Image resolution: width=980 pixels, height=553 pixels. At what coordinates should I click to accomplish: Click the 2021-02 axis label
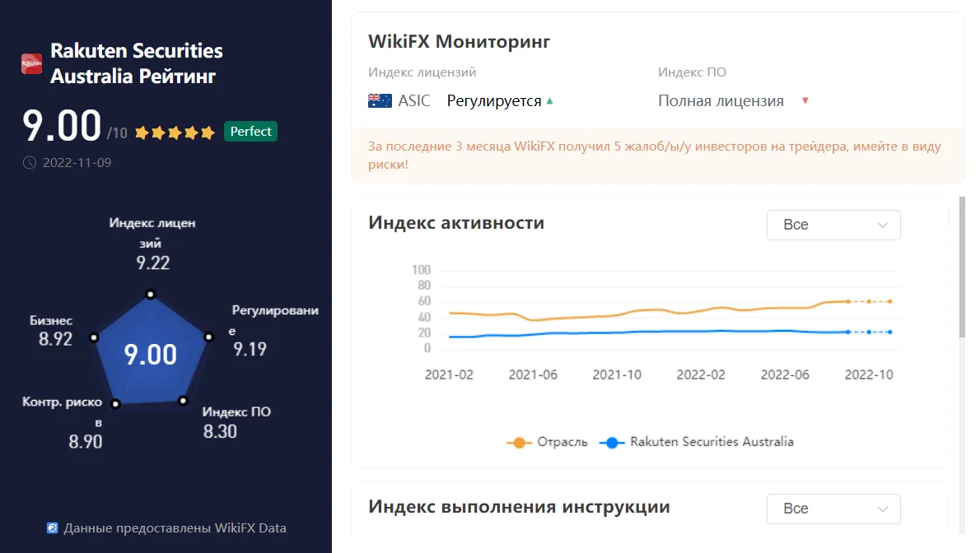[x=449, y=374]
